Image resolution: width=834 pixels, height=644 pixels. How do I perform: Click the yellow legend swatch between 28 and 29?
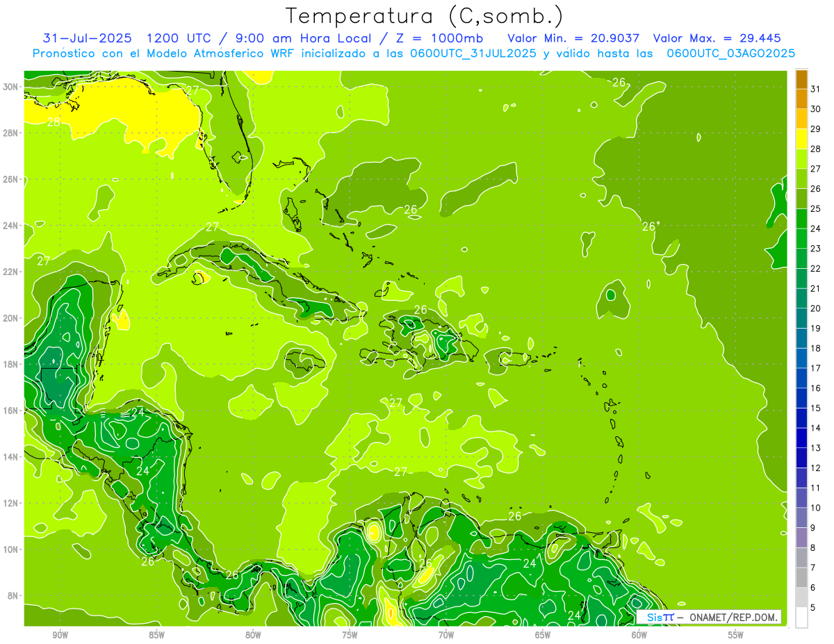pos(801,138)
